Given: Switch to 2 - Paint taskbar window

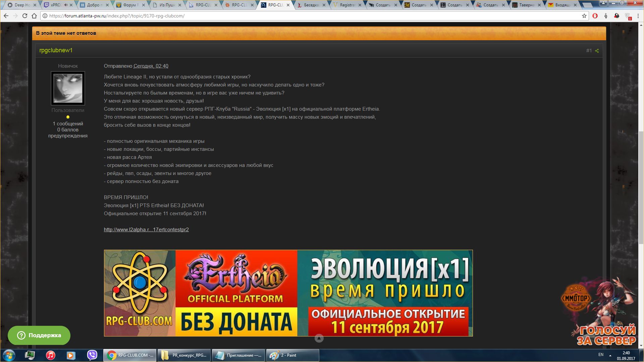Looking at the screenshot, I should click(293, 355).
